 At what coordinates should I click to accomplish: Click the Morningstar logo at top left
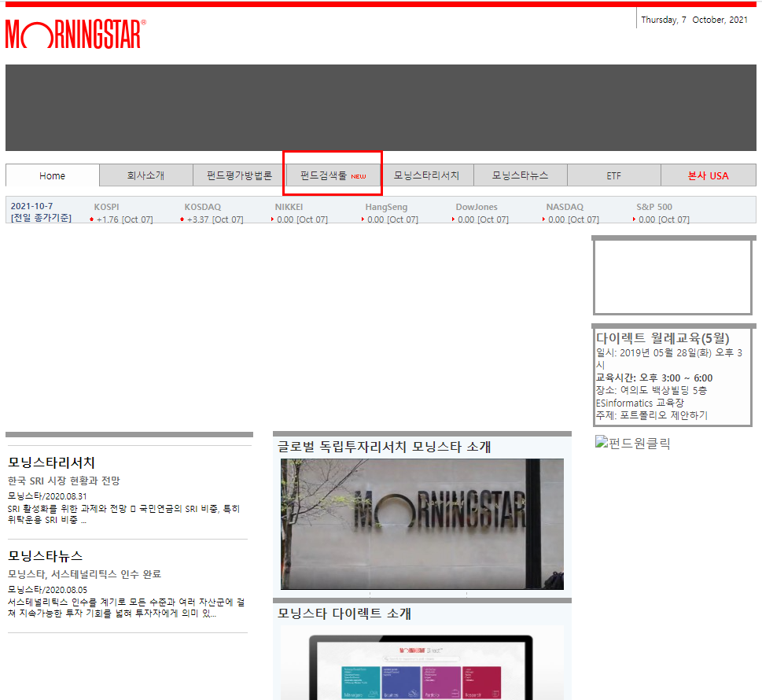(x=75, y=34)
